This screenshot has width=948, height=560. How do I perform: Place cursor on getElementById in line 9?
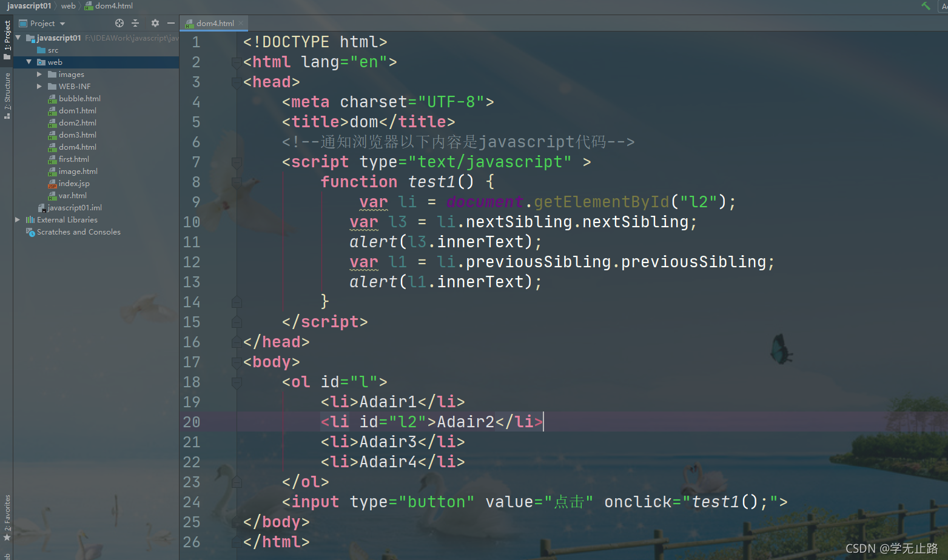click(602, 202)
